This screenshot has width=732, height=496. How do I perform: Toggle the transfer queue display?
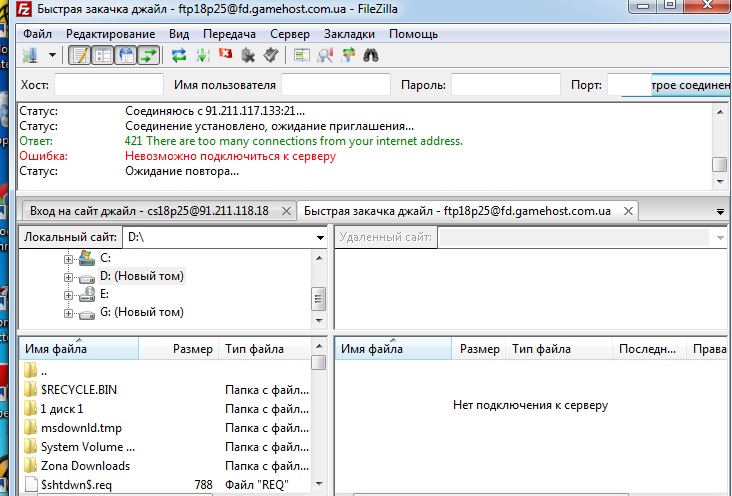149,56
